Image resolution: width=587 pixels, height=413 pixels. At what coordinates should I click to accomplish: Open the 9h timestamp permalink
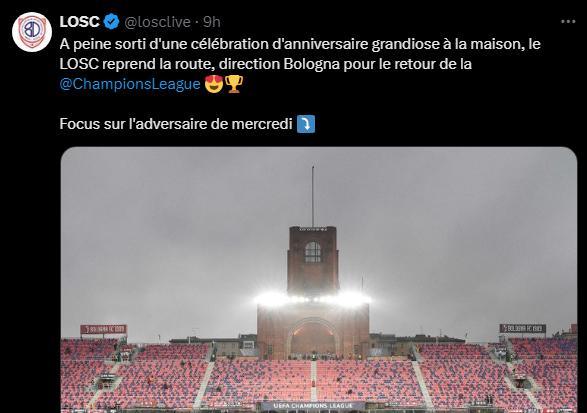[x=212, y=22]
